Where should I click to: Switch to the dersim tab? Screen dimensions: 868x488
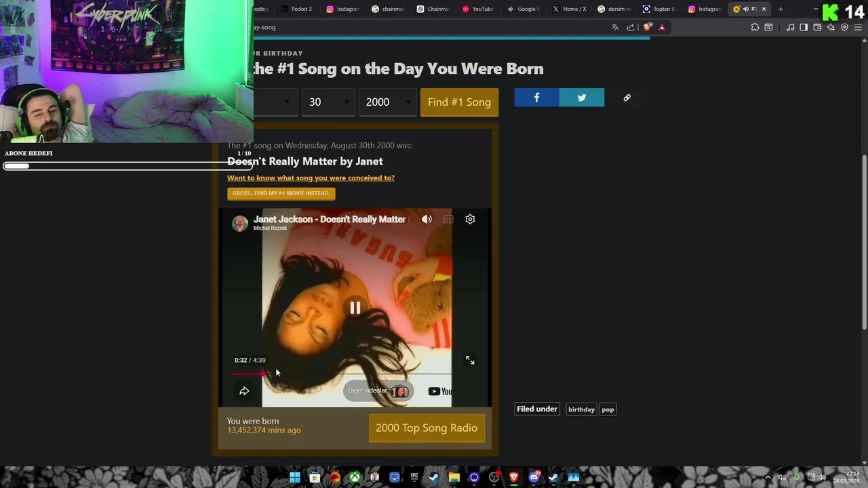coord(613,9)
